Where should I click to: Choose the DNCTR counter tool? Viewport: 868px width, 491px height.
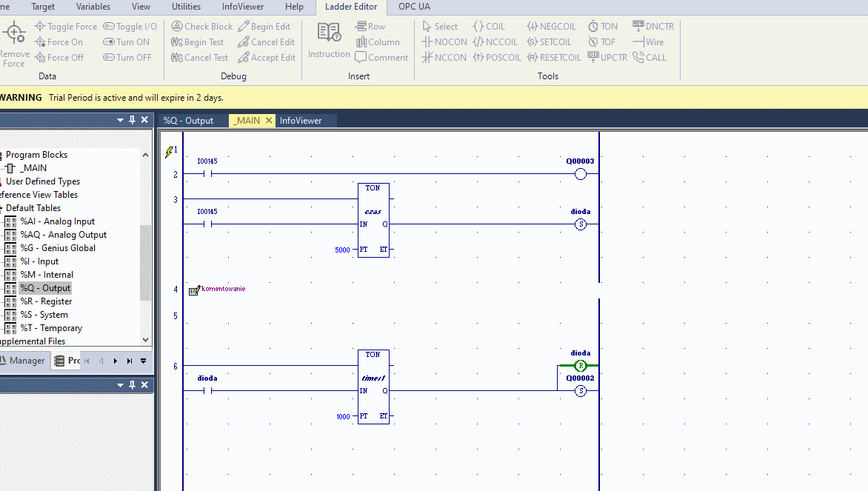click(x=653, y=27)
